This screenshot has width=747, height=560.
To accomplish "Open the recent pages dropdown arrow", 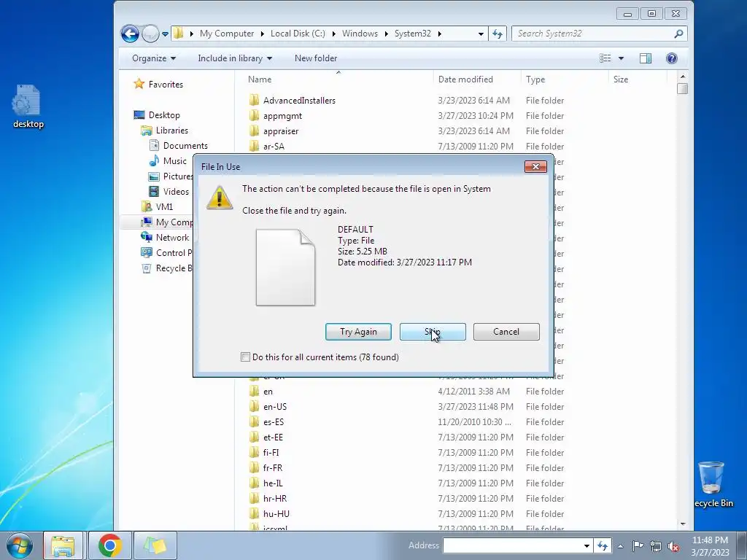I will [x=165, y=34].
